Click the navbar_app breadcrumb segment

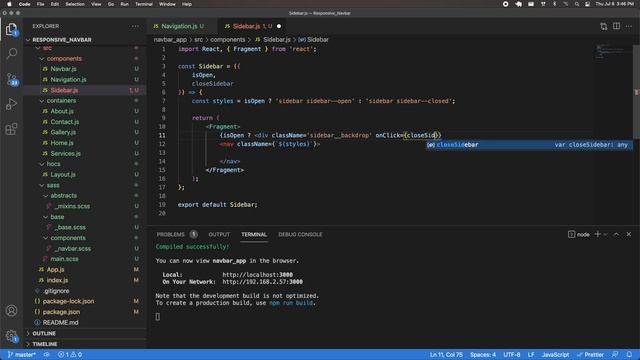point(170,40)
